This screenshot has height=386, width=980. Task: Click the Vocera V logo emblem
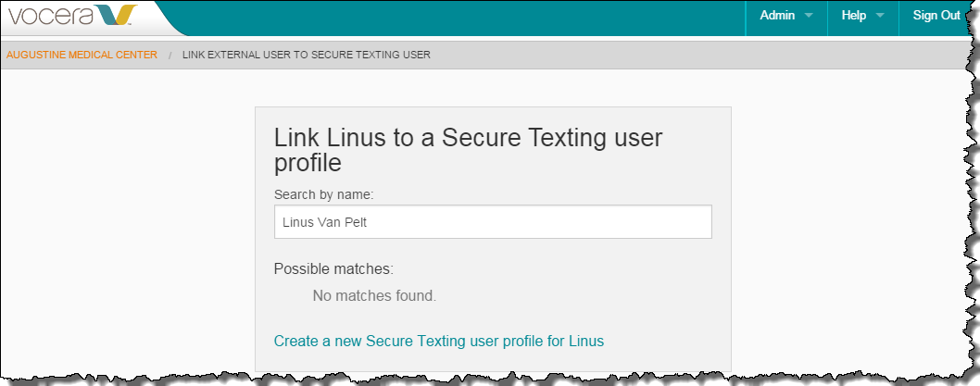(x=119, y=16)
